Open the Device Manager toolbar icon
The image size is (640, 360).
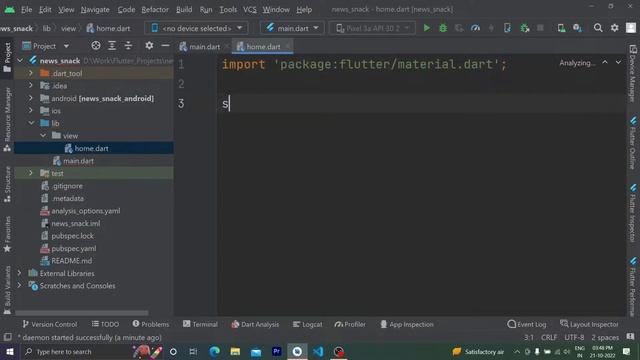pos(561,28)
